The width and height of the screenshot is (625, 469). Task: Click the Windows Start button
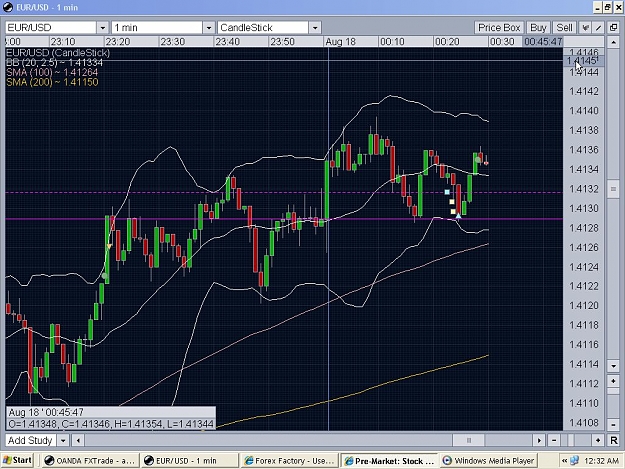click(x=17, y=461)
